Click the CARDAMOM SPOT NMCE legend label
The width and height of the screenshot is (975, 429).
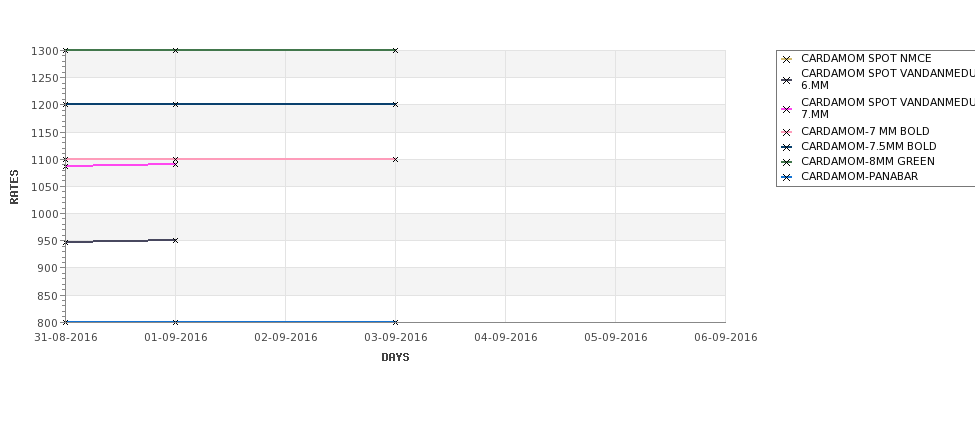coord(866,58)
